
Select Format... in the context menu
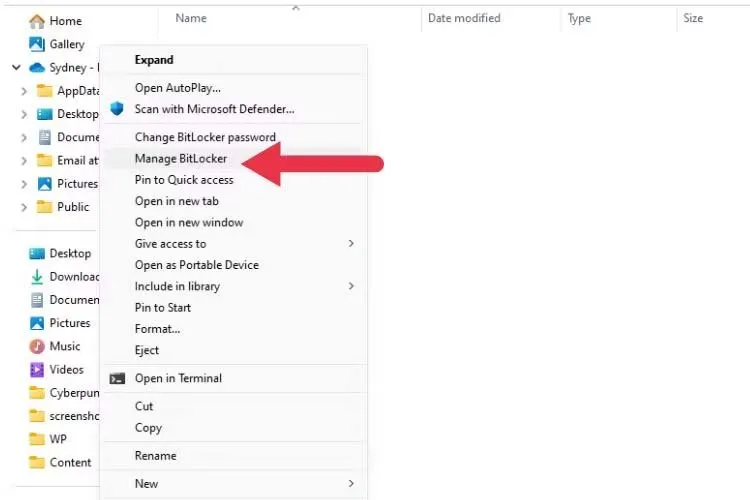click(157, 328)
